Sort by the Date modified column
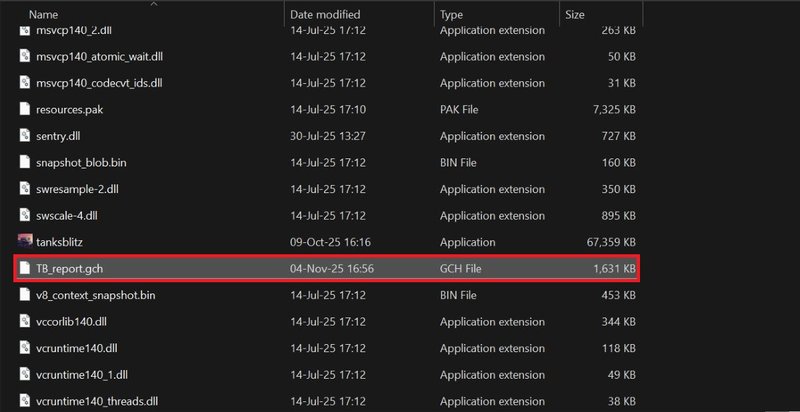This screenshot has height=412, width=800. click(x=325, y=15)
